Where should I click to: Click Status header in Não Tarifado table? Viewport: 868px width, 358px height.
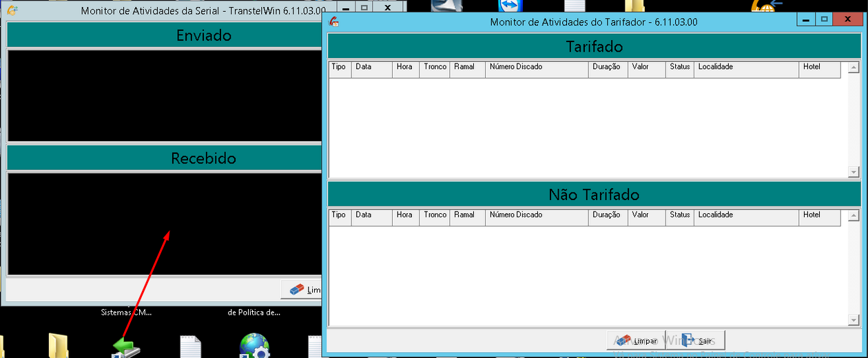(680, 217)
